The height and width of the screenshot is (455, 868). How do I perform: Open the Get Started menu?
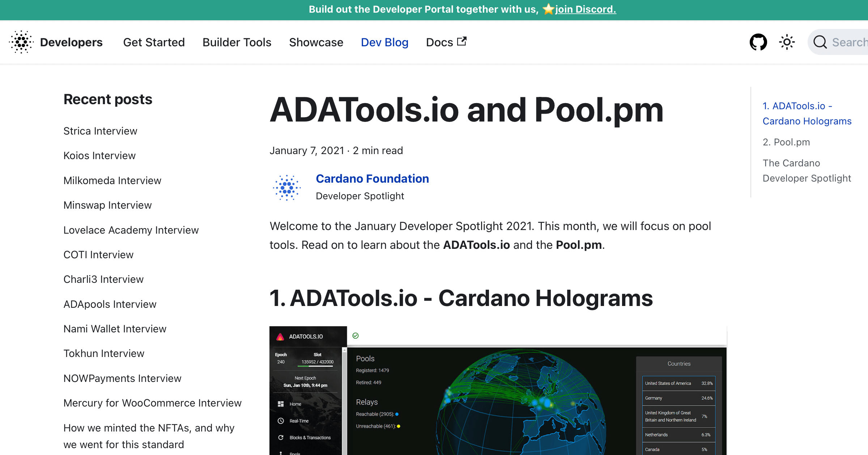click(154, 42)
